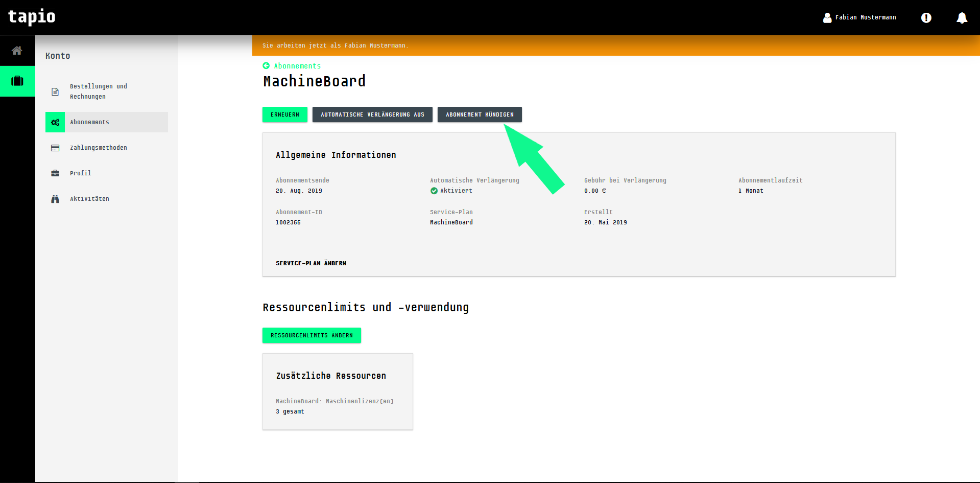Screen dimensions: 980x483
Task: Click the binoculars icon for Aktivitäten
Action: pyautogui.click(x=55, y=199)
